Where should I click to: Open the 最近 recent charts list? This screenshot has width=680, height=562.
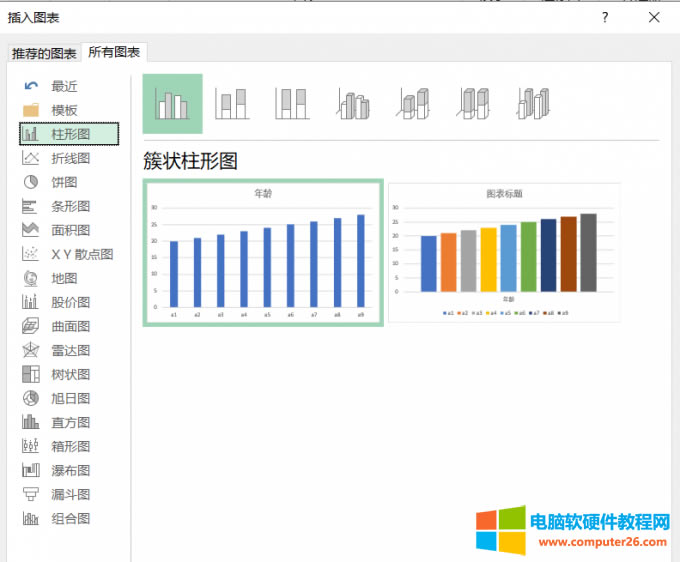click(63, 86)
